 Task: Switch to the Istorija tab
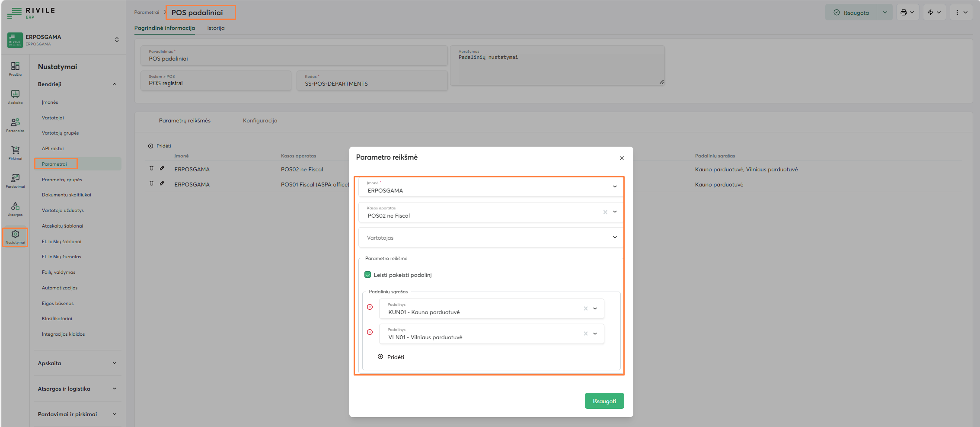(x=216, y=28)
